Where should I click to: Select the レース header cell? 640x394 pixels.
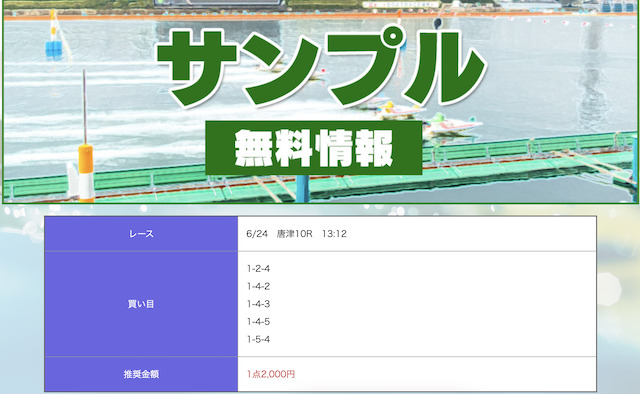tap(141, 234)
